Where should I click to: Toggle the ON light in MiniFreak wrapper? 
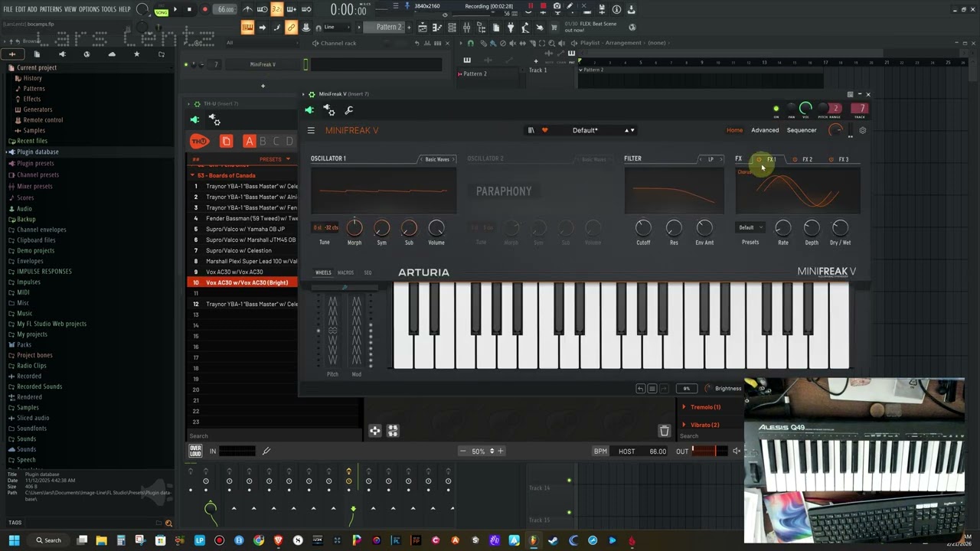coord(776,109)
